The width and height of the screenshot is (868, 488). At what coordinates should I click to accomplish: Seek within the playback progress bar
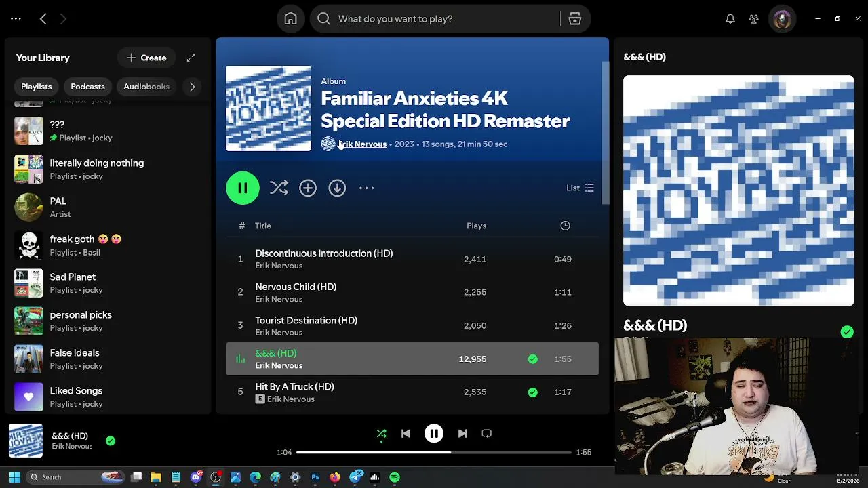pos(434,452)
